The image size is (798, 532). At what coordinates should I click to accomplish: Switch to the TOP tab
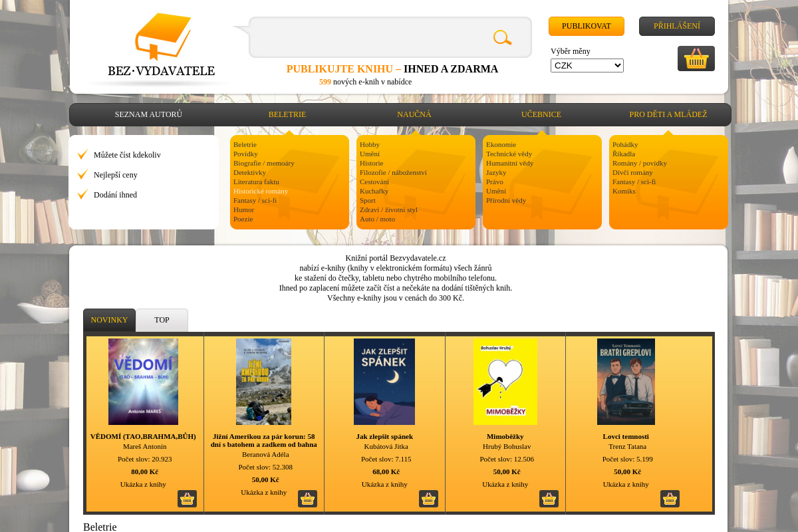tap(162, 320)
